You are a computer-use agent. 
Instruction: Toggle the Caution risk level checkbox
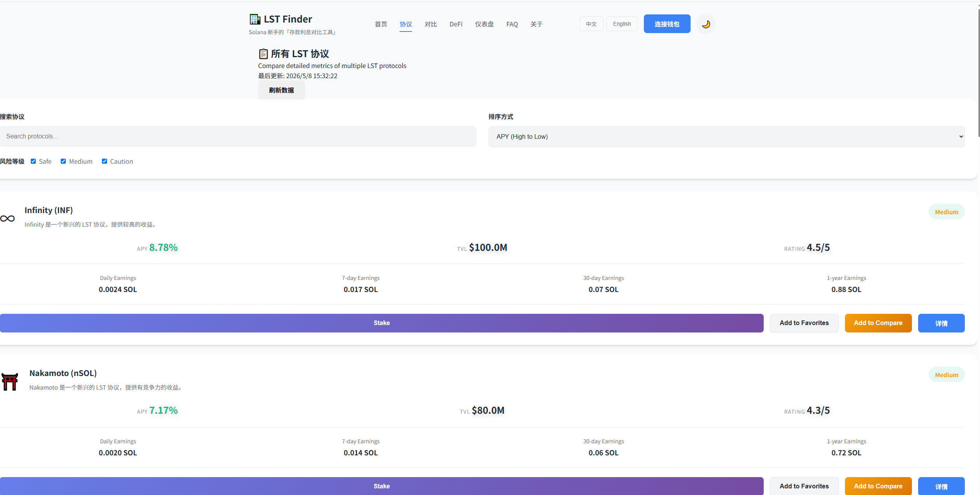click(x=104, y=161)
